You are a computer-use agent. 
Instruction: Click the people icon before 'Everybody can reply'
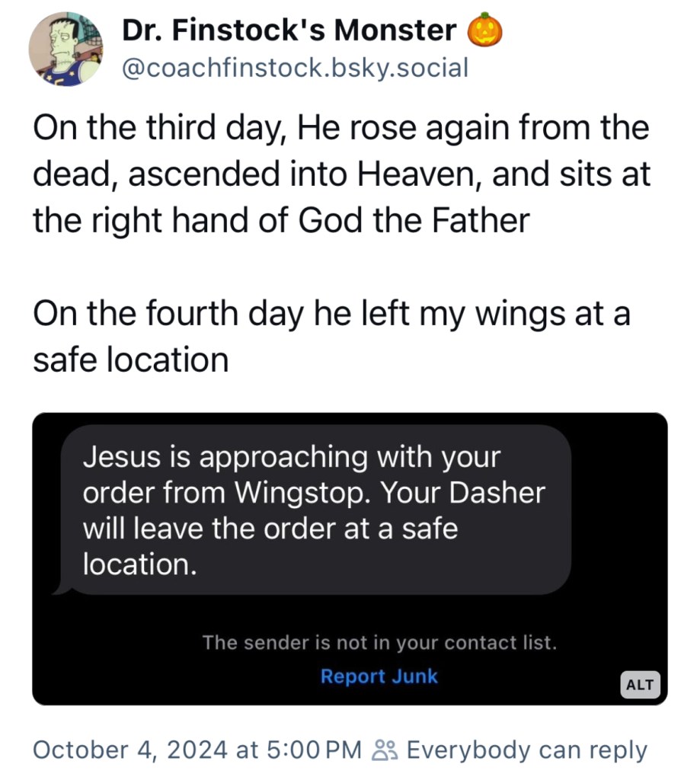point(382,750)
